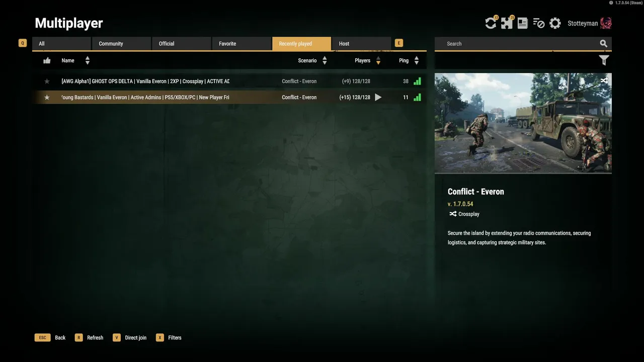Image resolution: width=644 pixels, height=362 pixels.
Task: Click the version v. 1.7.0.54 label
Action: coord(460,204)
